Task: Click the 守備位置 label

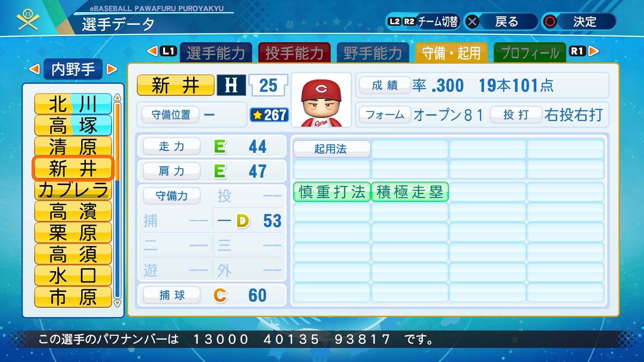Action: coord(171,115)
